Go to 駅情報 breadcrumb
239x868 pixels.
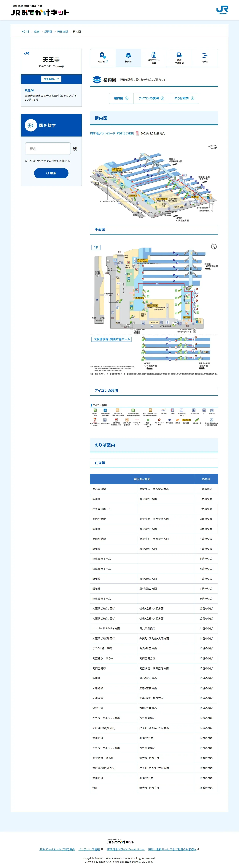(x=49, y=32)
